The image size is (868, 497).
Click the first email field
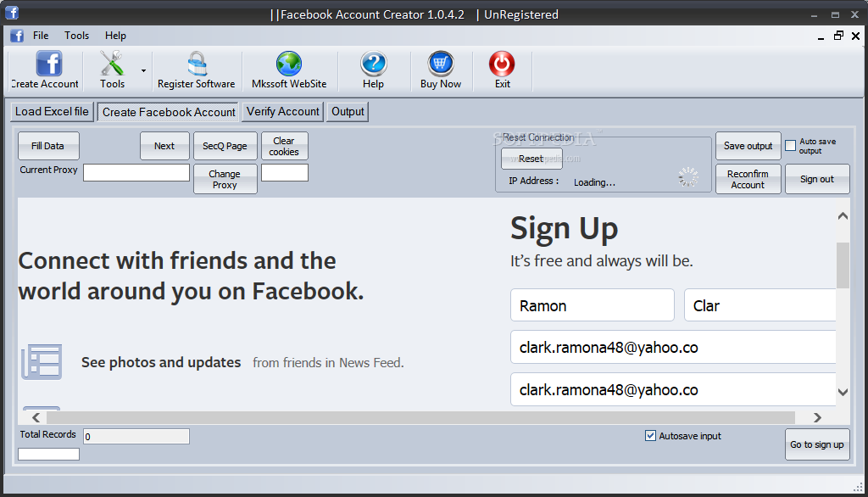point(673,348)
